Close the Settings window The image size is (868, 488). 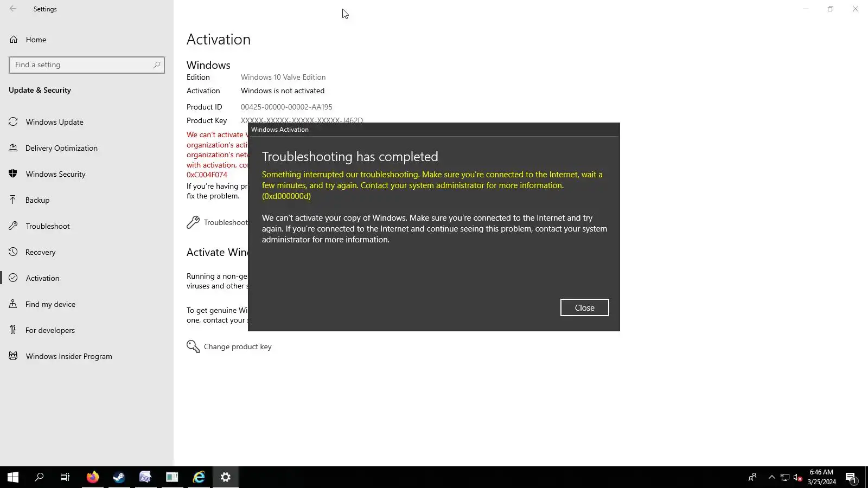(x=856, y=9)
